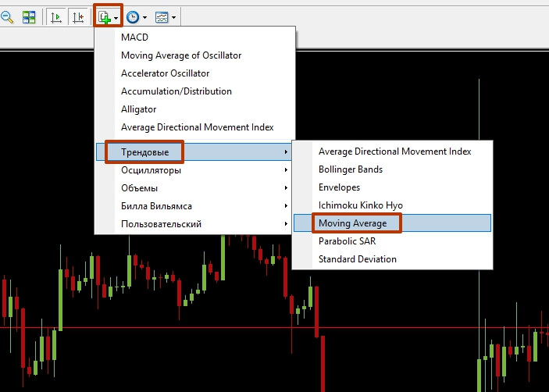
Task: Open the dropdown arrow beside the clock icon
Action: [145, 16]
